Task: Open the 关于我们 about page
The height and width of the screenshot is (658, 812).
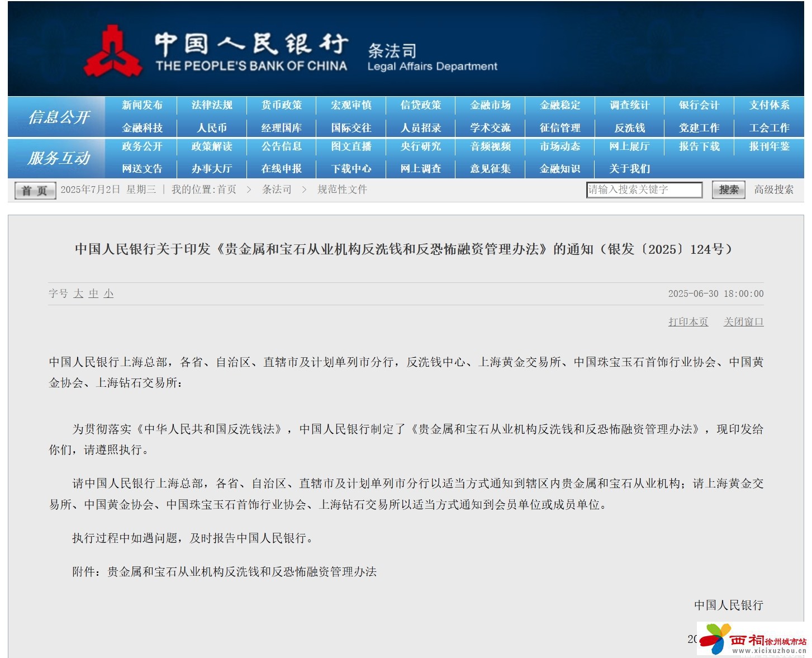Action: pyautogui.click(x=629, y=168)
